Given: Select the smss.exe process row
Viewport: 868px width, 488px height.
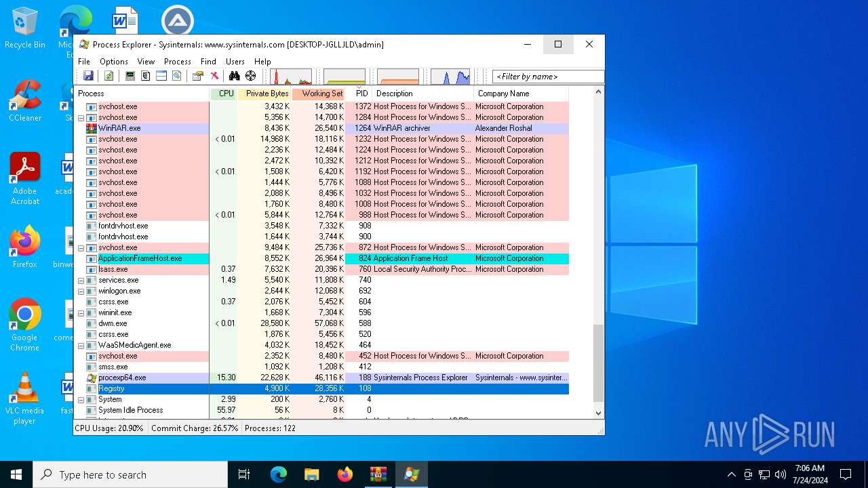Looking at the screenshot, I should 321,367.
